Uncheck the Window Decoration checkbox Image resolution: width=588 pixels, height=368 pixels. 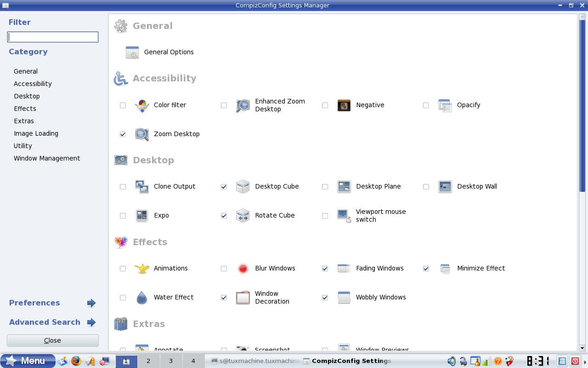pyautogui.click(x=224, y=298)
